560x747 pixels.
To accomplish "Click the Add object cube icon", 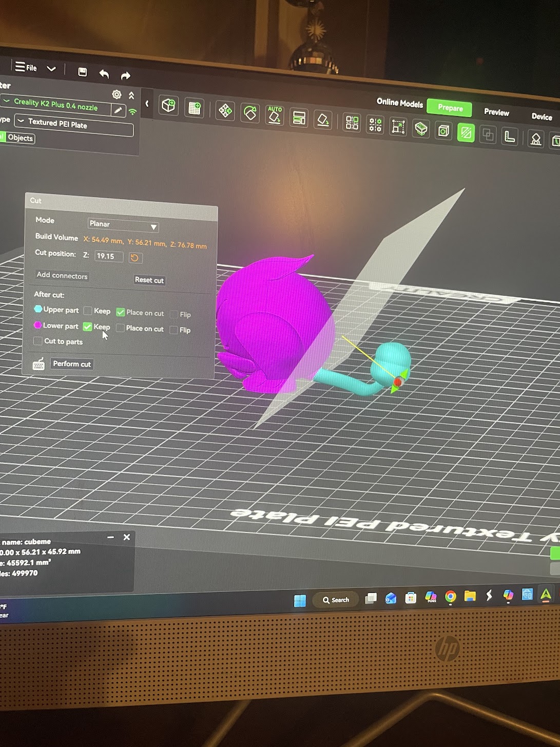I will 168,105.
